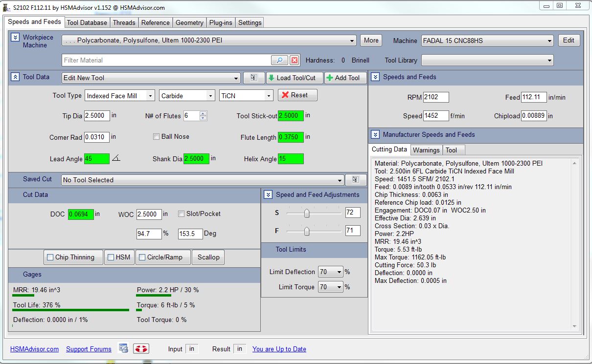The width and height of the screenshot is (592, 364).
Task: Tick the Slot/Pocket checkbox
Action: [x=182, y=214]
